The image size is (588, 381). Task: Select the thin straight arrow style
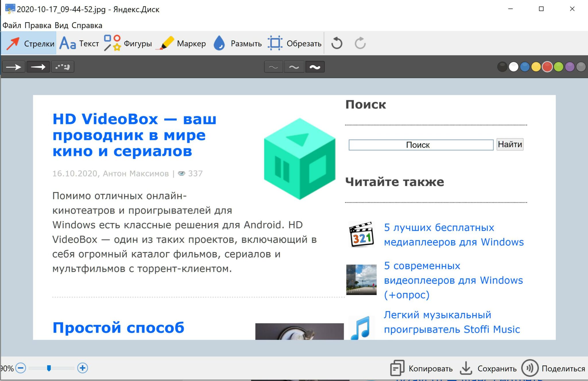click(x=14, y=67)
